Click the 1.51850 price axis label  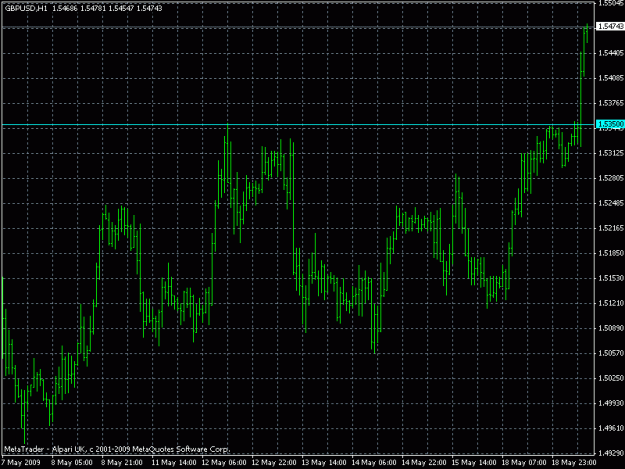611,253
